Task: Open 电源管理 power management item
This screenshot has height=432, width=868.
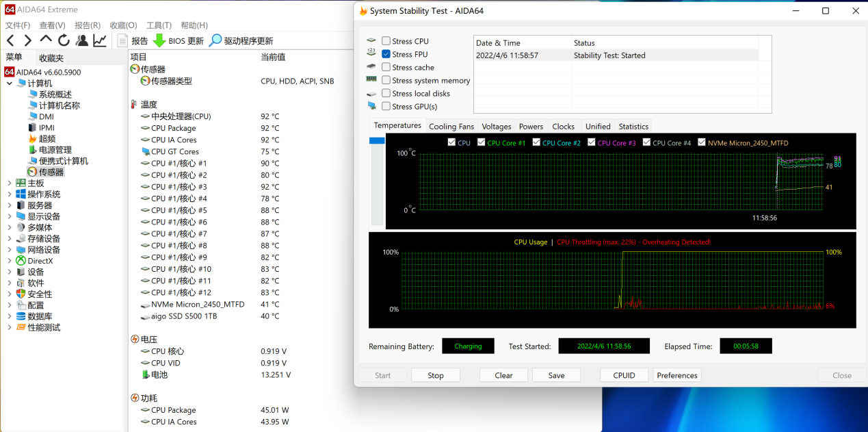Action: point(55,150)
